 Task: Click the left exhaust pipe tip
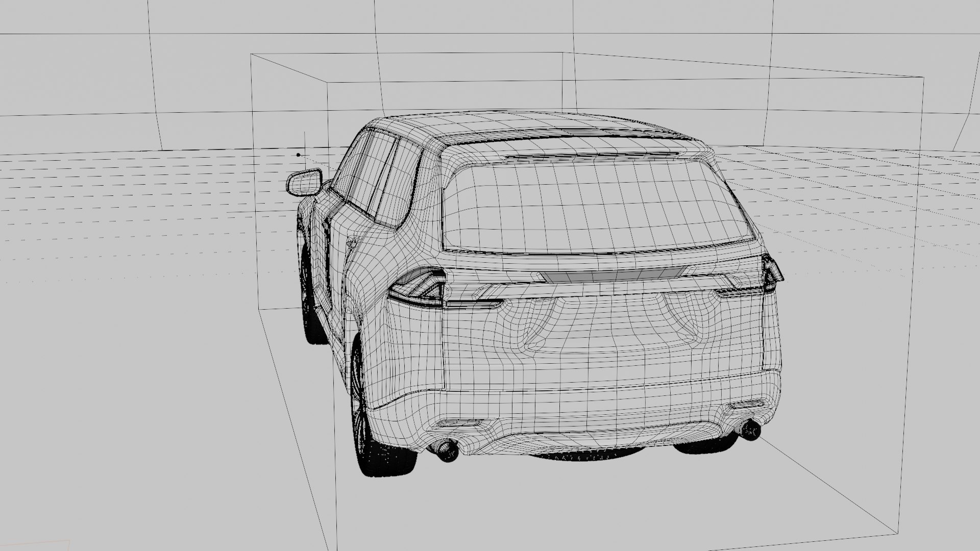447,450
